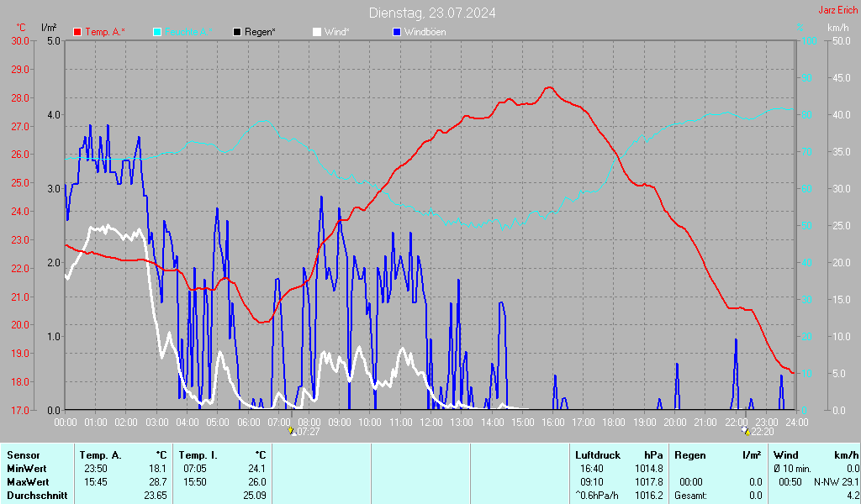Click the average pressure '1016.2'

pyautogui.click(x=649, y=496)
